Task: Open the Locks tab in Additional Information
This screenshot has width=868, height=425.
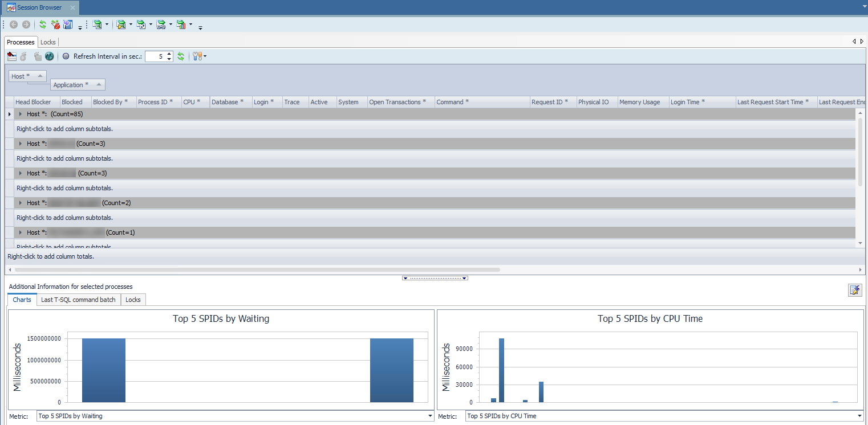Action: [133, 300]
